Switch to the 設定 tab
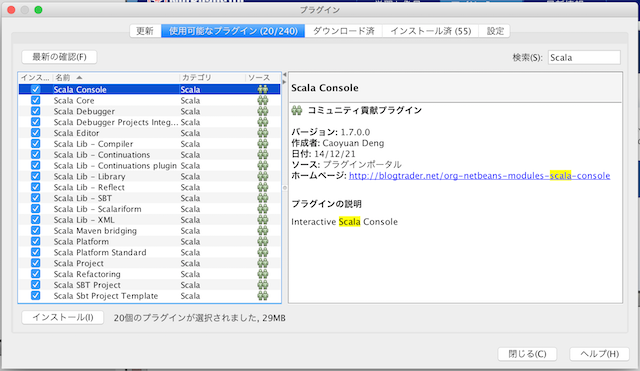 495,31
